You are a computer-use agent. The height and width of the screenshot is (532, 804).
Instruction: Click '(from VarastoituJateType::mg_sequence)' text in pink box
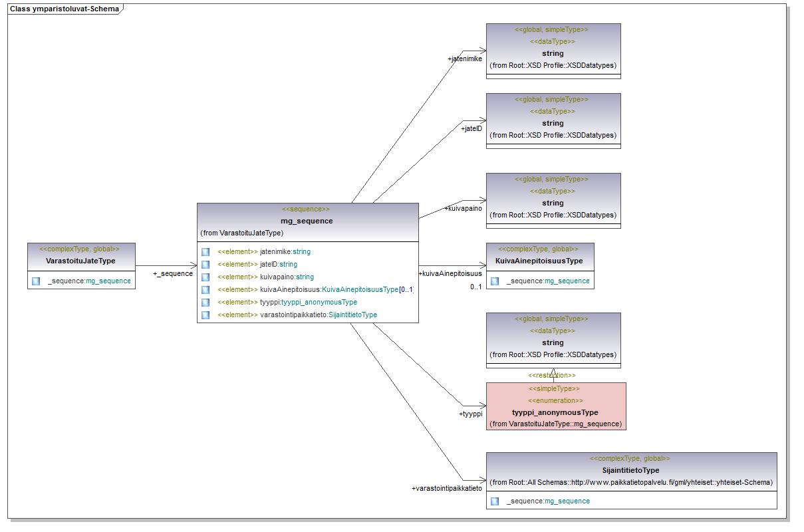pos(555,424)
